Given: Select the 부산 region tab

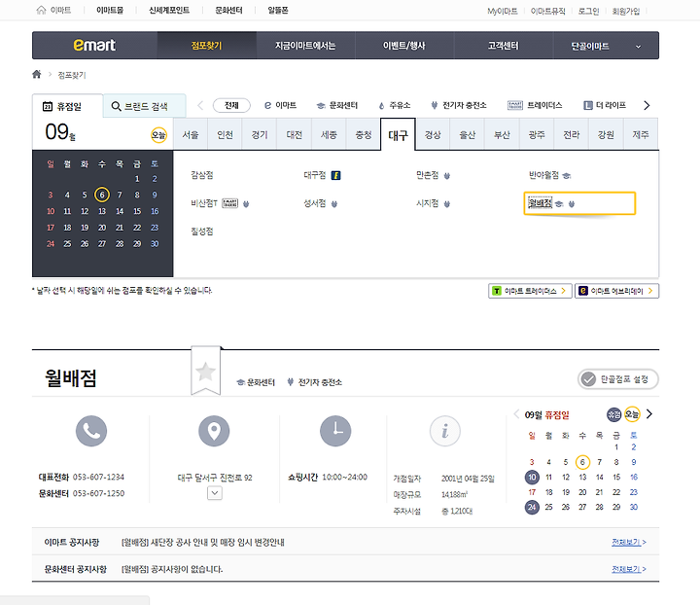Looking at the screenshot, I should pyautogui.click(x=502, y=134).
